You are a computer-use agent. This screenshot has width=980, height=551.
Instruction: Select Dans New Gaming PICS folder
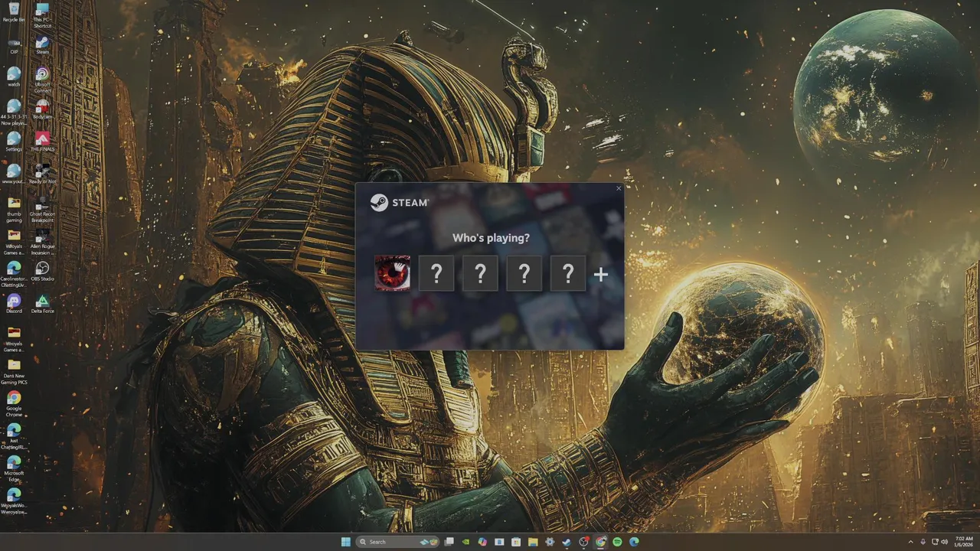(14, 371)
